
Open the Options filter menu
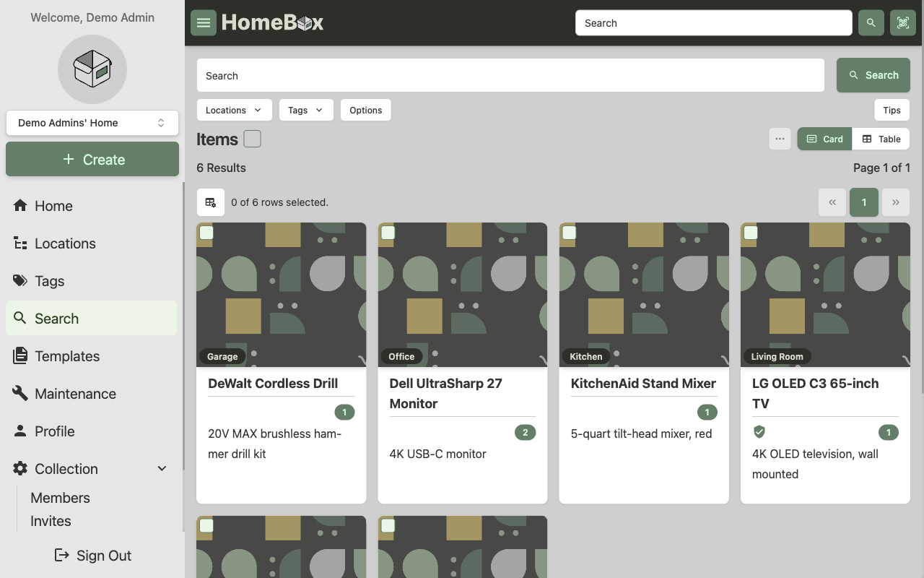366,110
